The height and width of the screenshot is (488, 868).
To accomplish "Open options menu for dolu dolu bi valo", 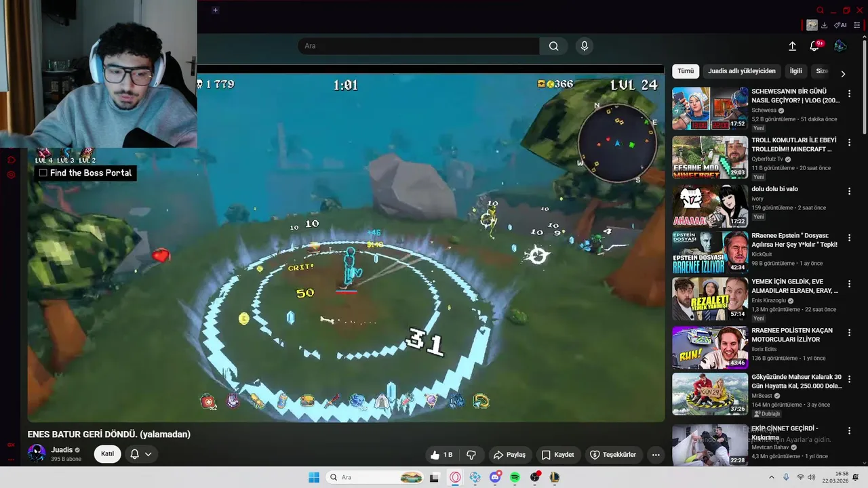I will 849,191.
